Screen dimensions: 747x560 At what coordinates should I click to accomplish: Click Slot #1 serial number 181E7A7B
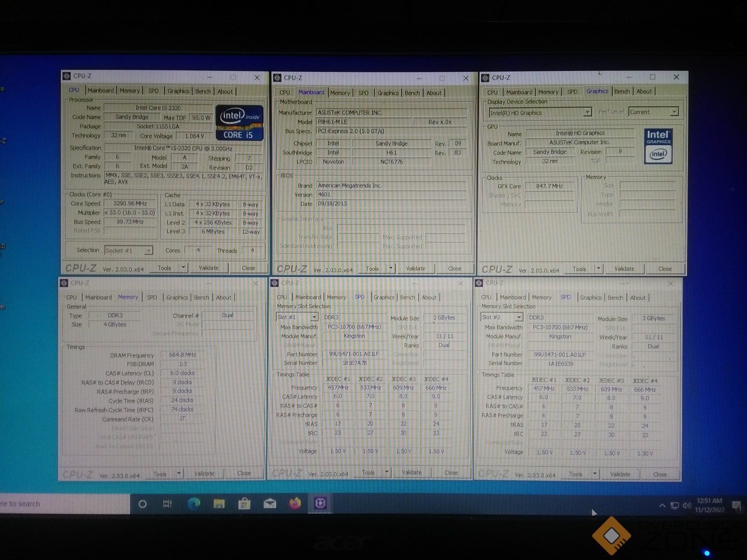coord(354,363)
